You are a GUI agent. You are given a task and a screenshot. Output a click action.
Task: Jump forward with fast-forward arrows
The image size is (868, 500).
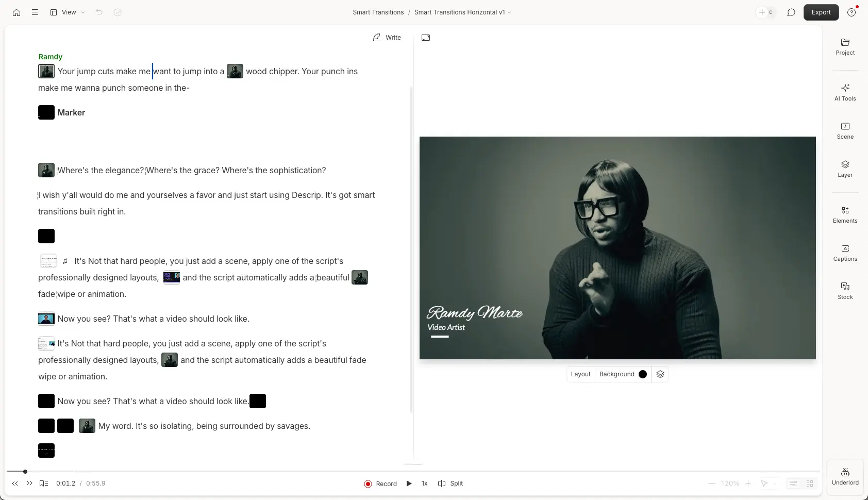click(29, 484)
